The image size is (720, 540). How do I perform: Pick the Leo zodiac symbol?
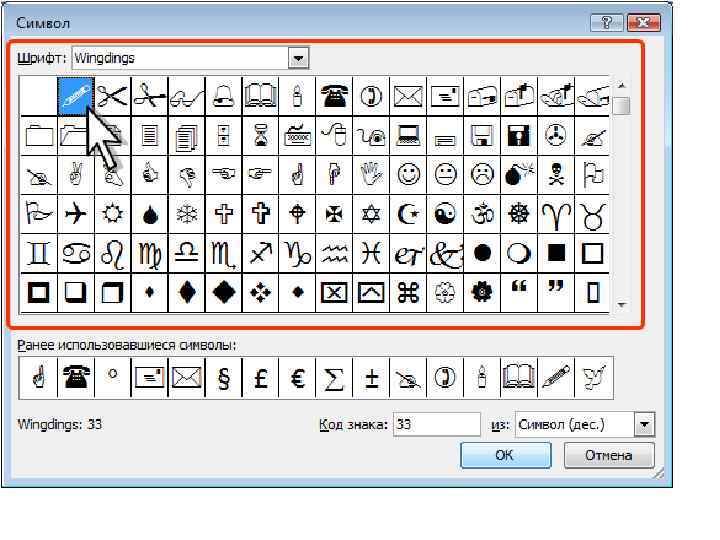(112, 253)
